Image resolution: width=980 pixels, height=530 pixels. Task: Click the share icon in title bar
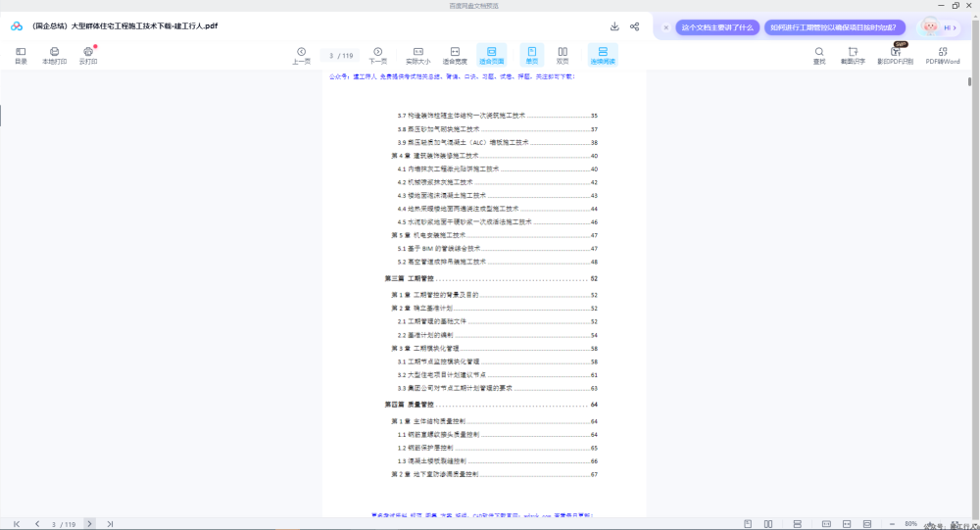point(634,26)
